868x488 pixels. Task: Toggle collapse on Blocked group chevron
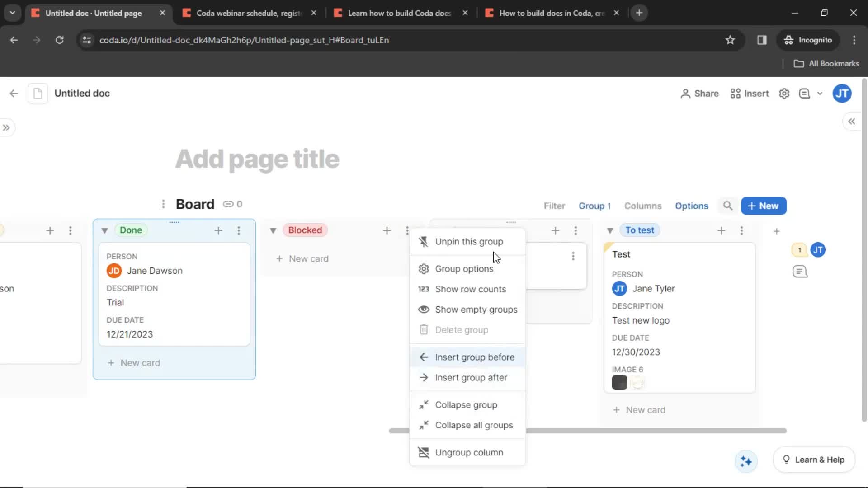click(273, 230)
